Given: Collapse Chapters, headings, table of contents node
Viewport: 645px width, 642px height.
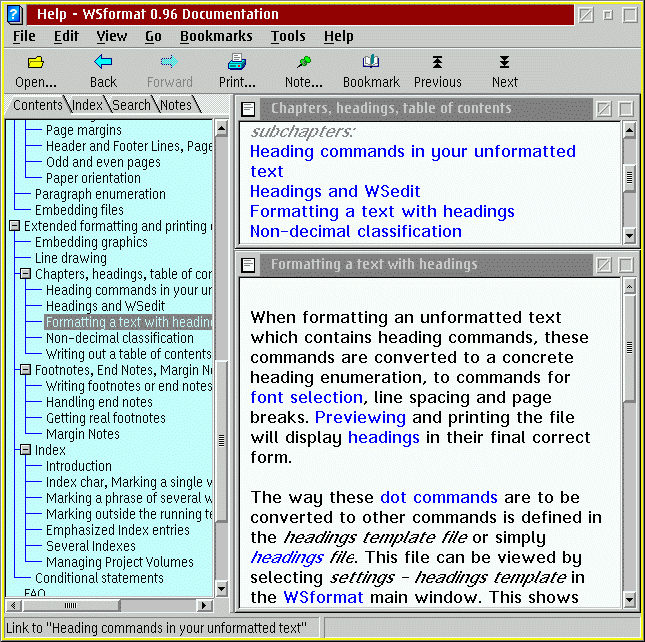Looking at the screenshot, I should (26, 273).
